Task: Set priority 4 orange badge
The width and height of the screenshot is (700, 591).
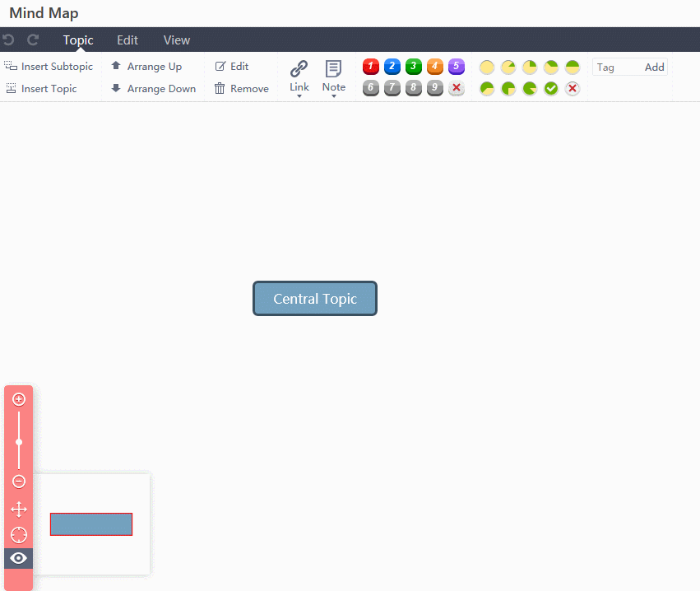Action: point(435,67)
